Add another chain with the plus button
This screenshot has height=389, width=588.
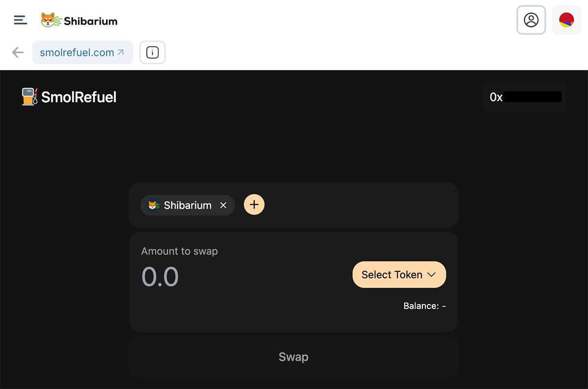click(254, 205)
